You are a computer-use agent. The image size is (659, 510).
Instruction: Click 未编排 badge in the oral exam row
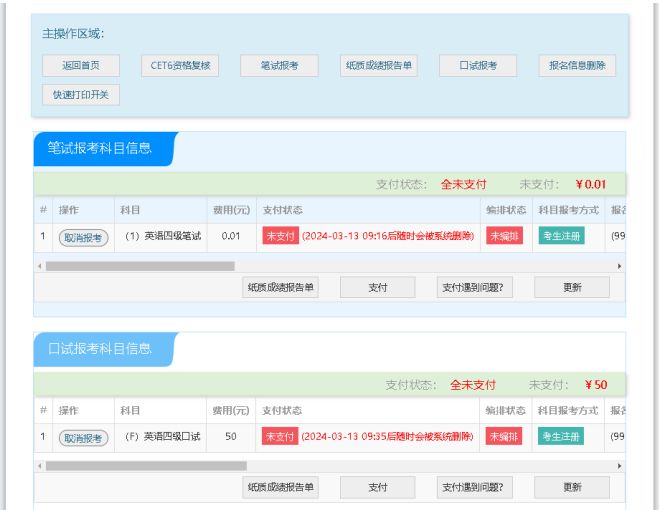point(503,436)
